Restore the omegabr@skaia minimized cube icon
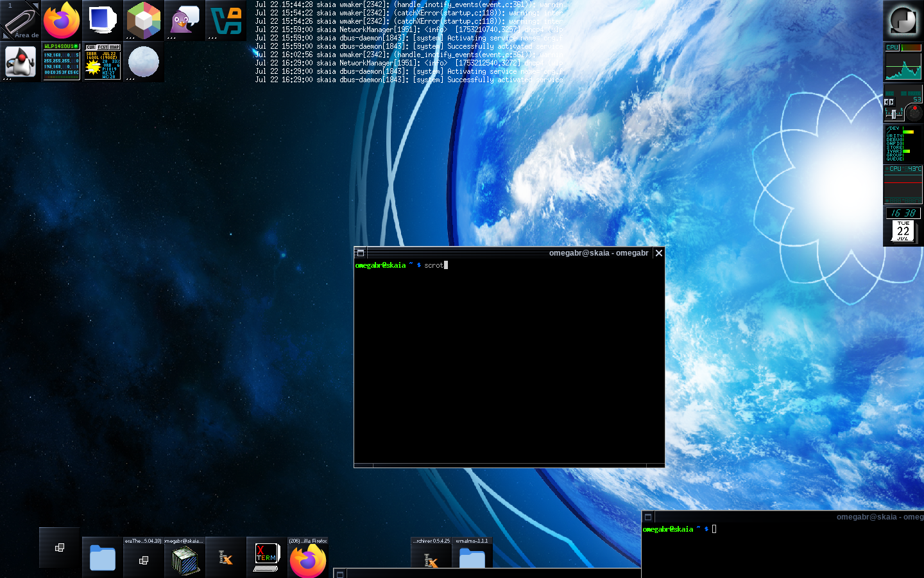The height and width of the screenshot is (578, 924). (x=185, y=557)
